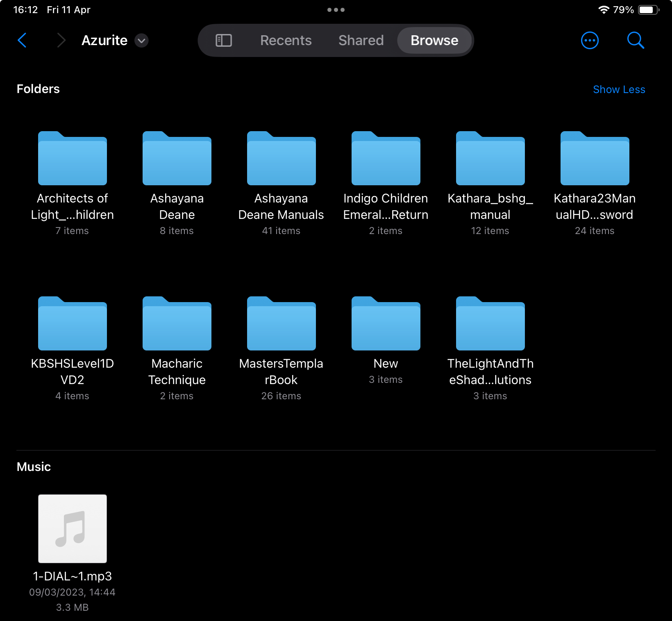Go back with the left chevron
Screen dimensions: 672x621
[x=22, y=40]
